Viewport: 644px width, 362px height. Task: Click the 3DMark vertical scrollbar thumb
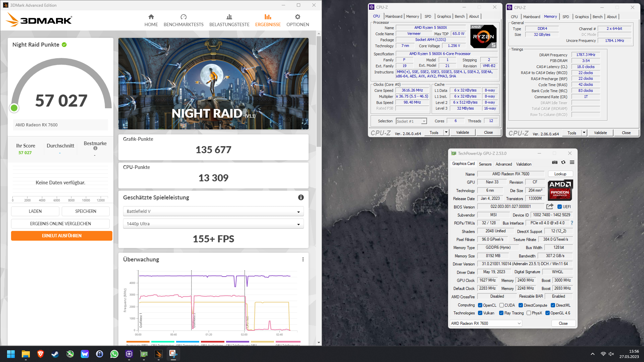coord(319,91)
